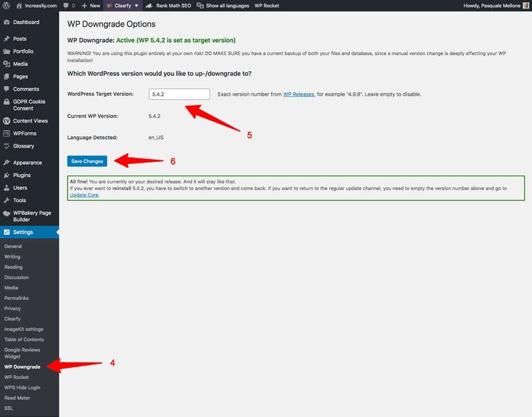
Task: Open Writing settings submenu
Action: (12, 257)
